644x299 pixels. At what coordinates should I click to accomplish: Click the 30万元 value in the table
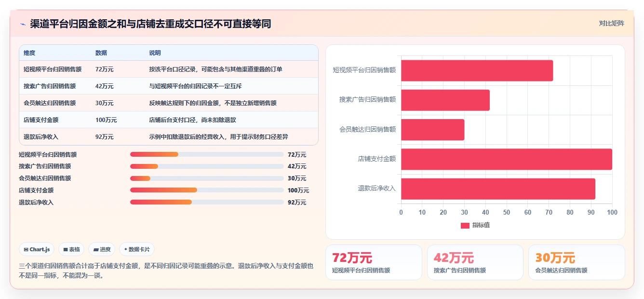pos(105,103)
